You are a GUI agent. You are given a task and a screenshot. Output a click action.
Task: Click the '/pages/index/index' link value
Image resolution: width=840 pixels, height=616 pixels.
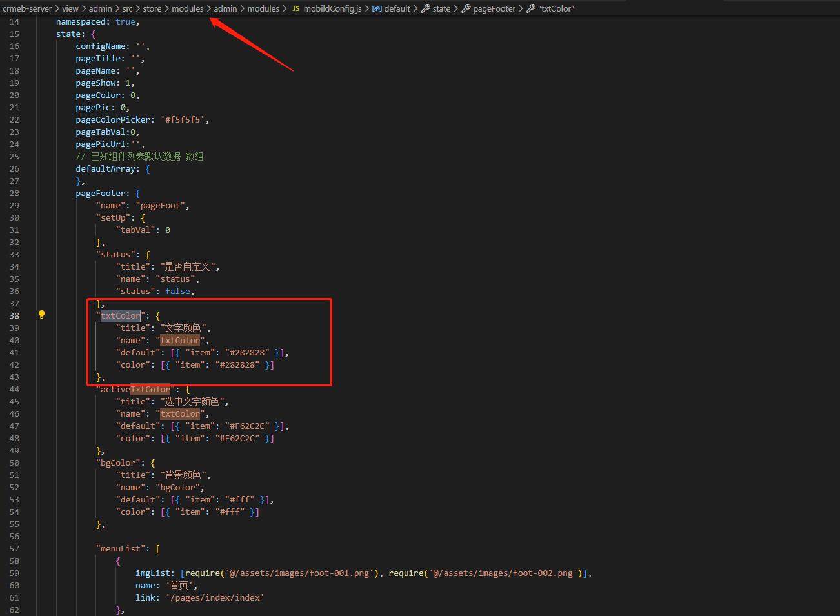(x=215, y=597)
